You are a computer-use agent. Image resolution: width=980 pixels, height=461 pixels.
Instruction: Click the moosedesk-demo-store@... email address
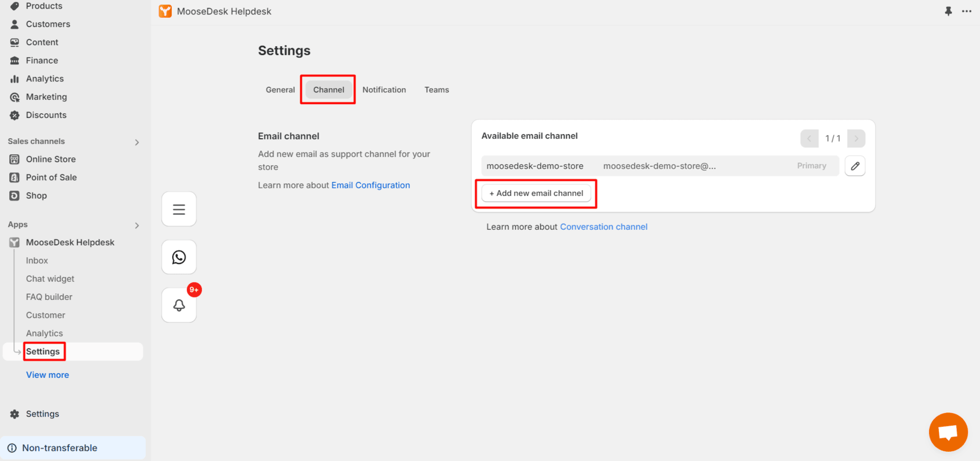pos(660,166)
